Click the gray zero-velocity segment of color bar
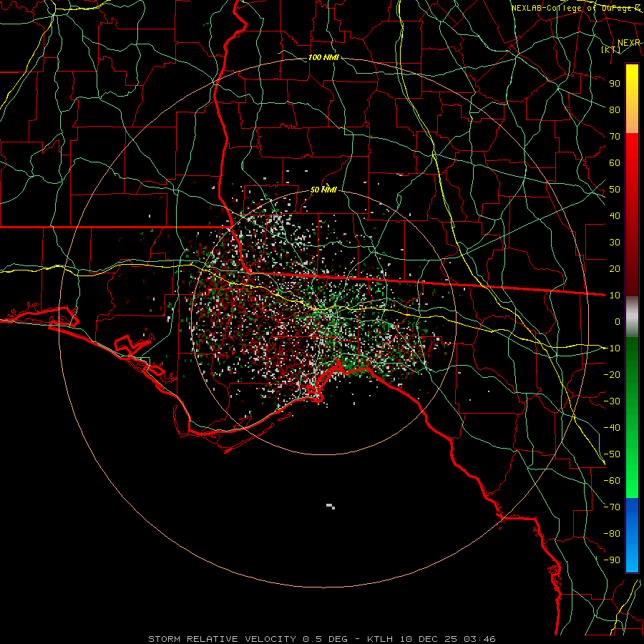 [632, 317]
